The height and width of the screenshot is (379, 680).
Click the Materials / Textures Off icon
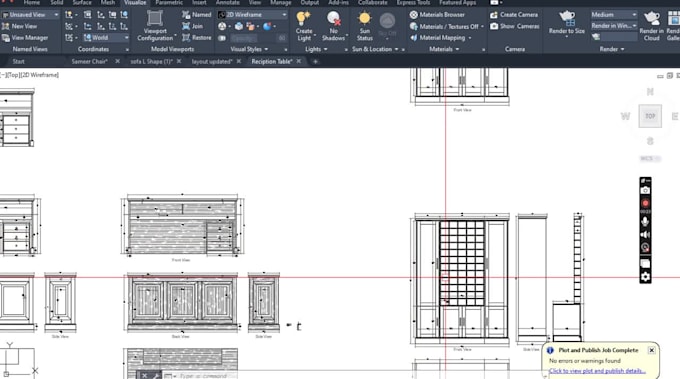414,26
